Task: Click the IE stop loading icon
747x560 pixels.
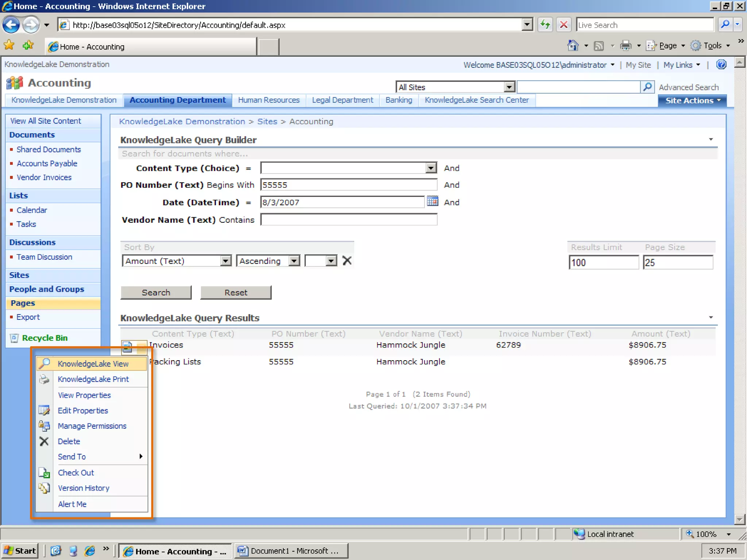Action: tap(564, 25)
